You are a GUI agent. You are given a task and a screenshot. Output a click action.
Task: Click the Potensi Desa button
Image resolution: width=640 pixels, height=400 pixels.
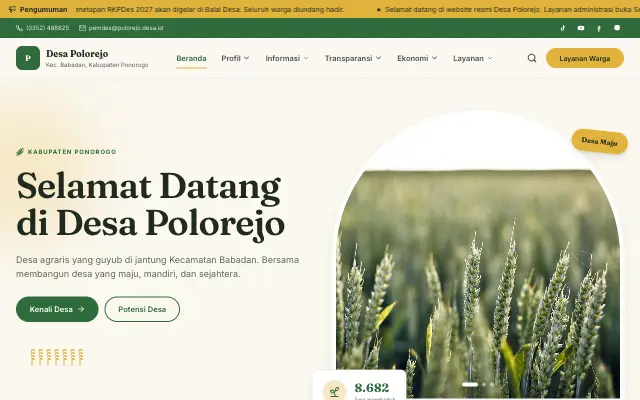(142, 309)
